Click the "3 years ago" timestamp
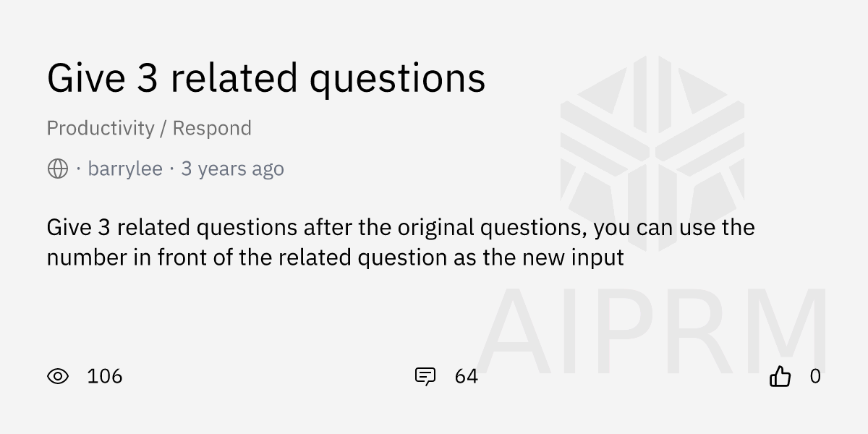This screenshot has height=434, width=868. (x=232, y=169)
